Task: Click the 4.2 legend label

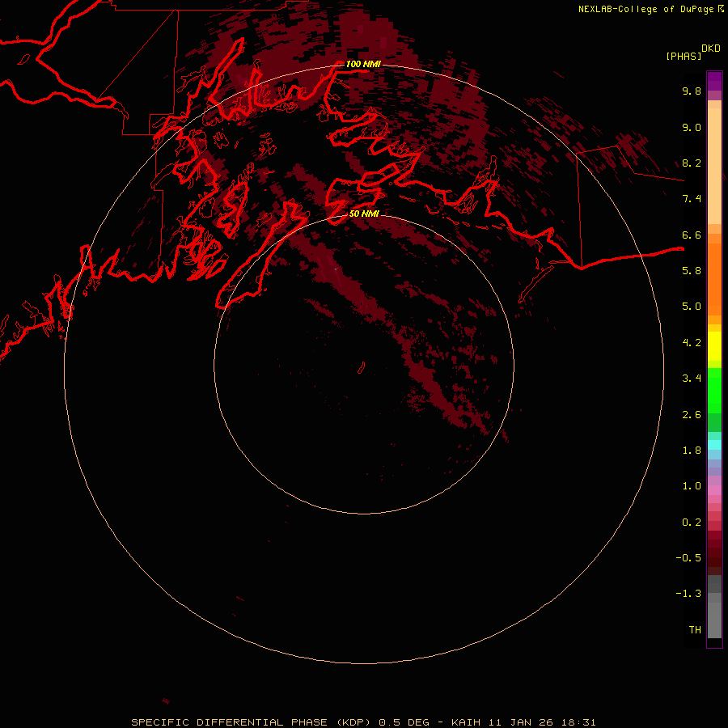Action: pos(692,343)
